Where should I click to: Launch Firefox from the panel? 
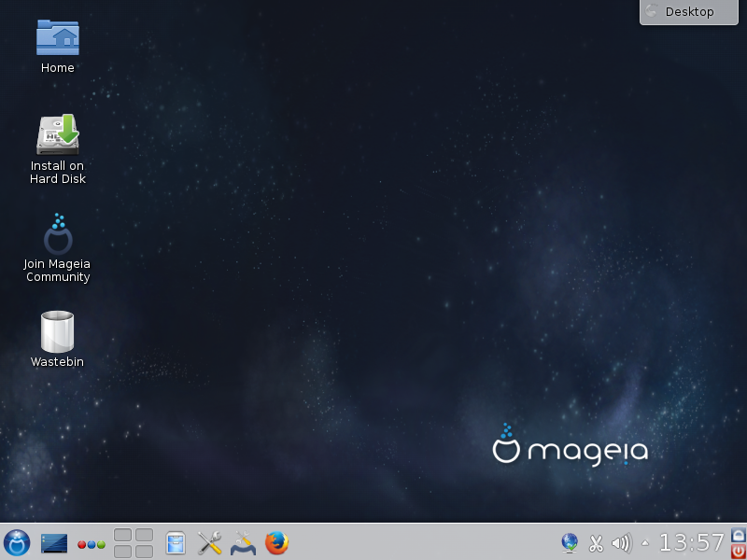click(276, 542)
